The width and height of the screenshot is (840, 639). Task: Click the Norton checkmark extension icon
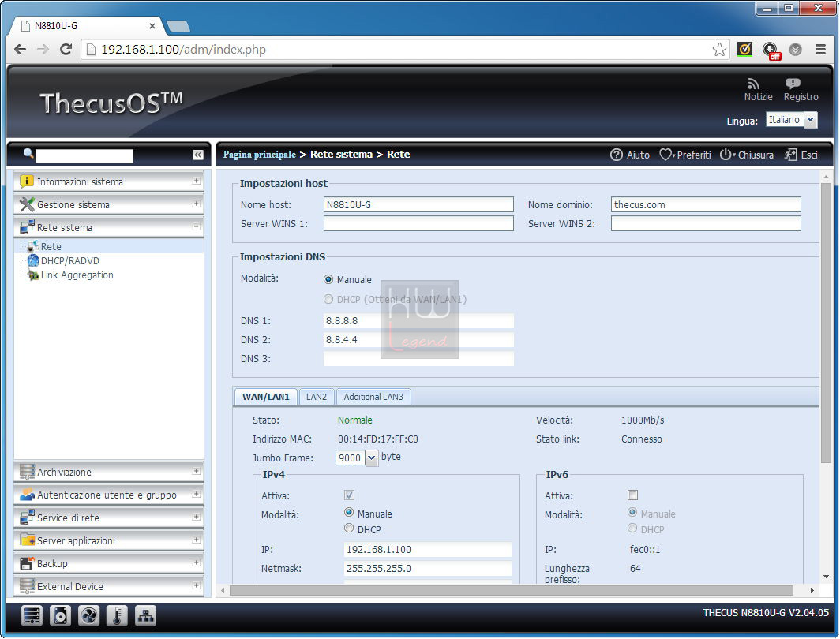[x=744, y=49]
